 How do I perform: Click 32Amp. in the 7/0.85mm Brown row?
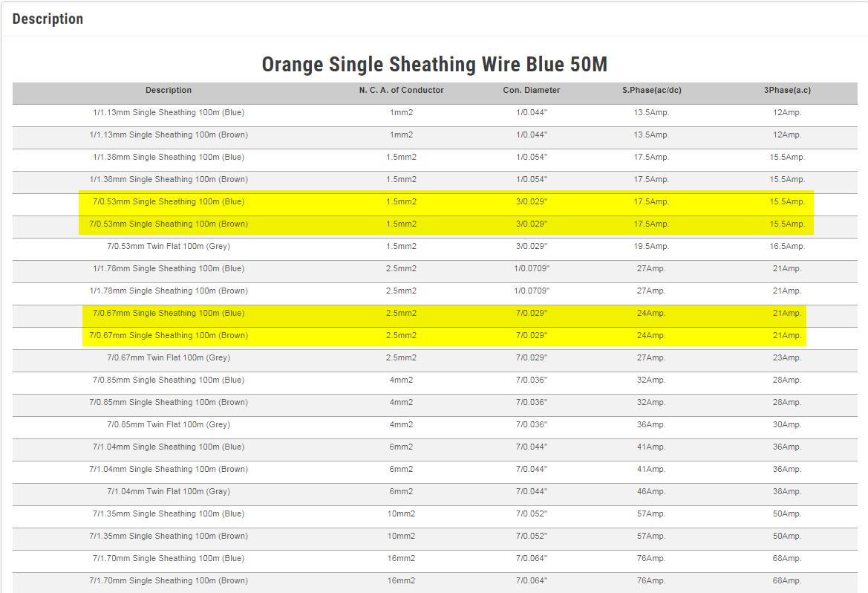[x=651, y=402]
